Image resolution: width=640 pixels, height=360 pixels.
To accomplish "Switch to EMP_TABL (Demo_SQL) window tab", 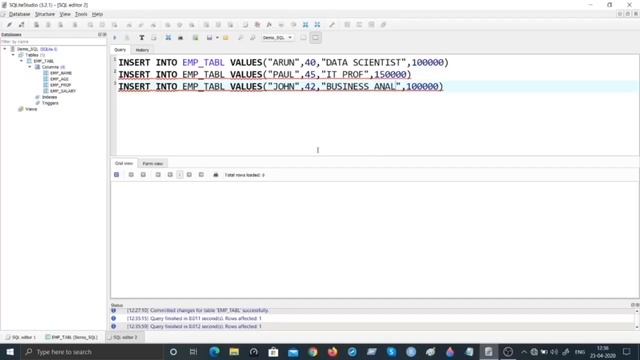I will (71, 338).
